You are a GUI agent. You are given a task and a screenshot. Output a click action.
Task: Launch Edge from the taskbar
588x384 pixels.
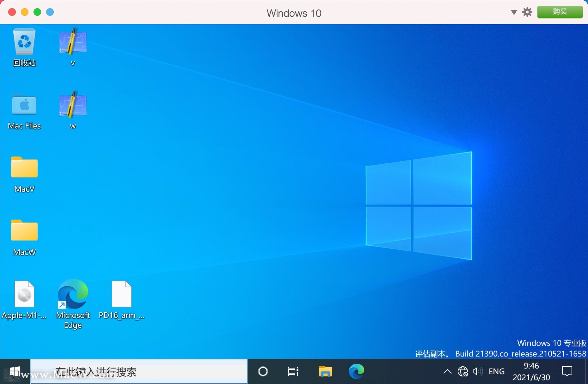pos(356,371)
